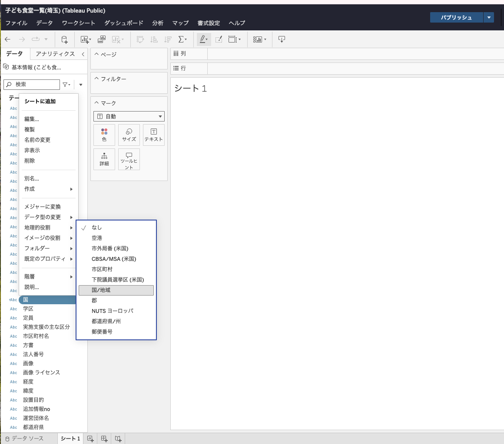
Task: Click the totals sigma icon
Action: click(182, 39)
